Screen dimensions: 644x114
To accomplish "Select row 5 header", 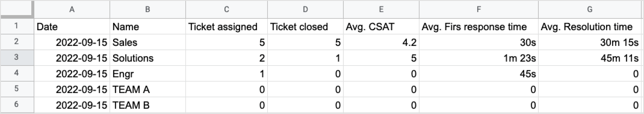I will (x=17, y=89).
